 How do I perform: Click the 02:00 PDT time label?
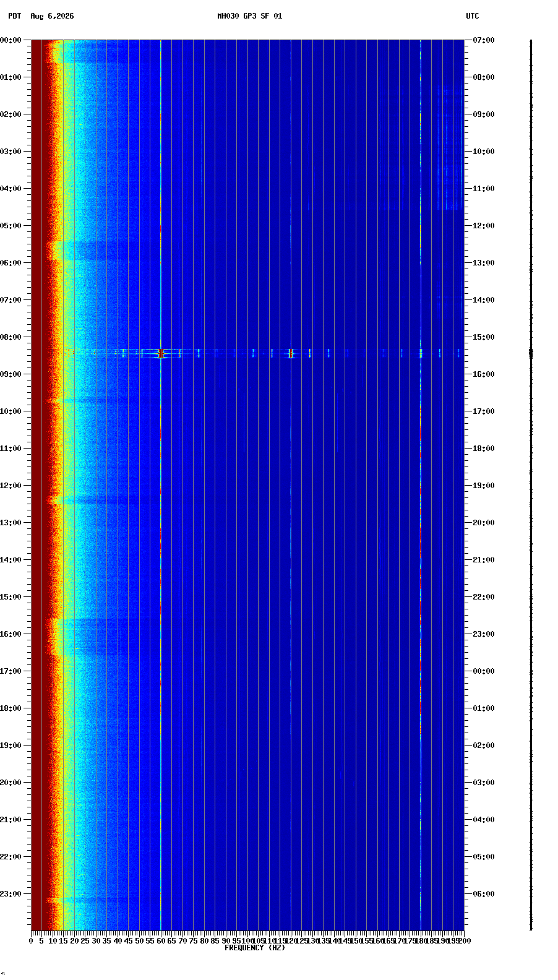tap(11, 114)
